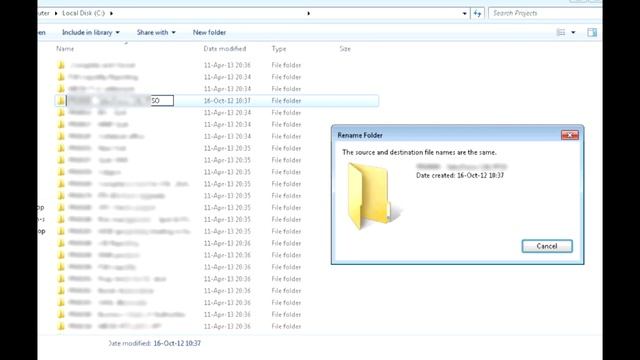The height and width of the screenshot is (360, 640).
Task: Click File folder type in the 16-Oct-12 row
Action: [x=286, y=100]
